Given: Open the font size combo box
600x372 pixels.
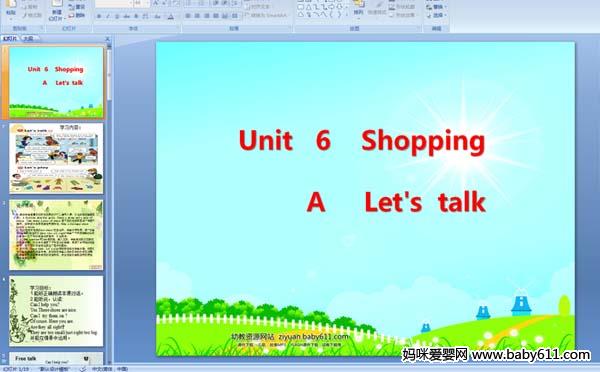Looking at the screenshot, I should 141,3.
